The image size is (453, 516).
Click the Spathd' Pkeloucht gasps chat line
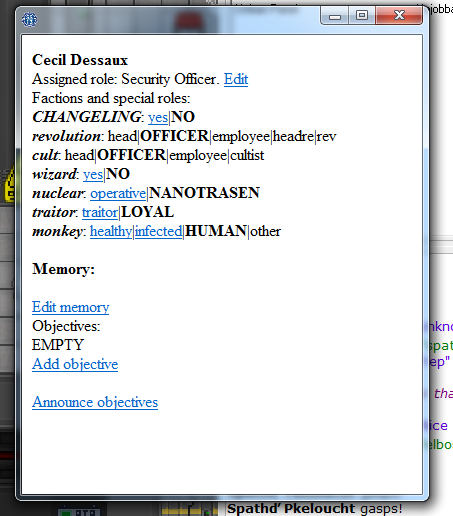pyautogui.click(x=315, y=509)
